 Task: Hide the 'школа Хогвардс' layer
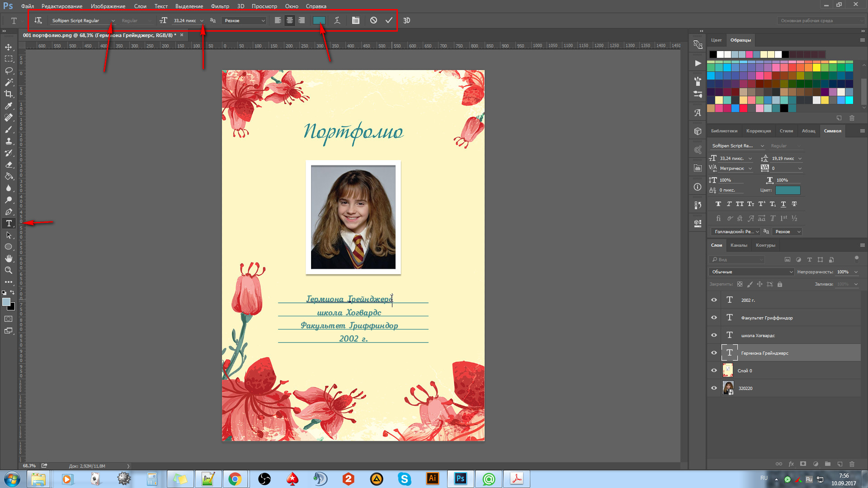click(x=714, y=335)
